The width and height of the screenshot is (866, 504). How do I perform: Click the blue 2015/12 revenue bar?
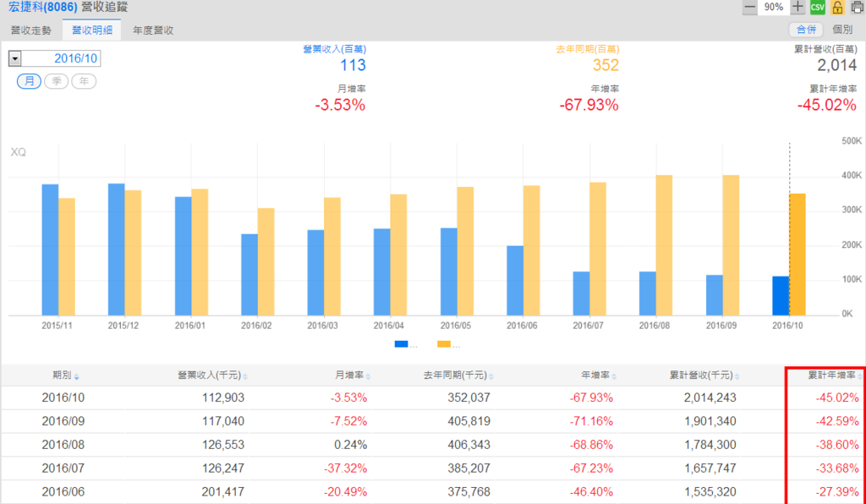pyautogui.click(x=117, y=249)
